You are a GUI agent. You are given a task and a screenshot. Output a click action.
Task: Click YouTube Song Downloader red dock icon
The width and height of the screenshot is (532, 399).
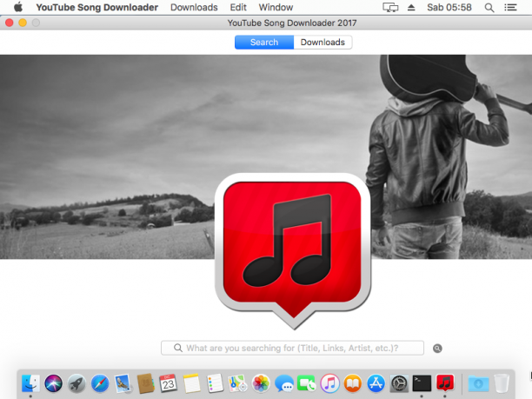tap(445, 383)
